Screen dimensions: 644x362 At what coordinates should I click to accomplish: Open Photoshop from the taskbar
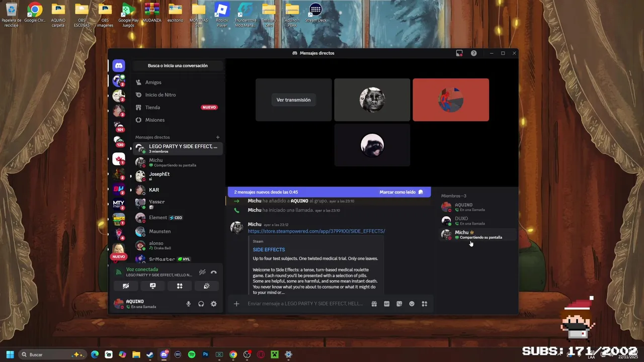coord(205,354)
